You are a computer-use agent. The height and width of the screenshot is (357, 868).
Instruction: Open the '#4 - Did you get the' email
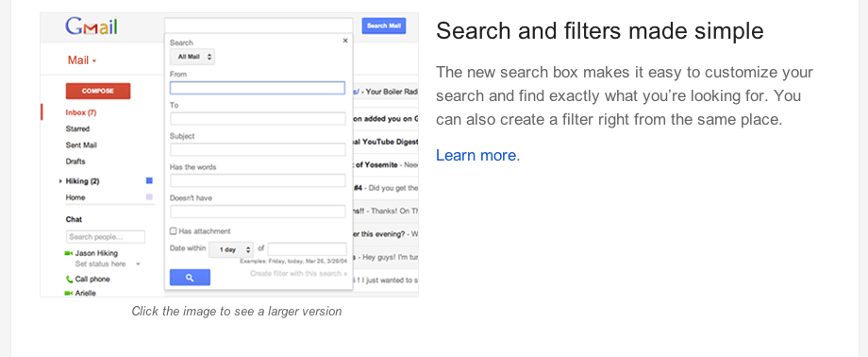tap(385, 188)
